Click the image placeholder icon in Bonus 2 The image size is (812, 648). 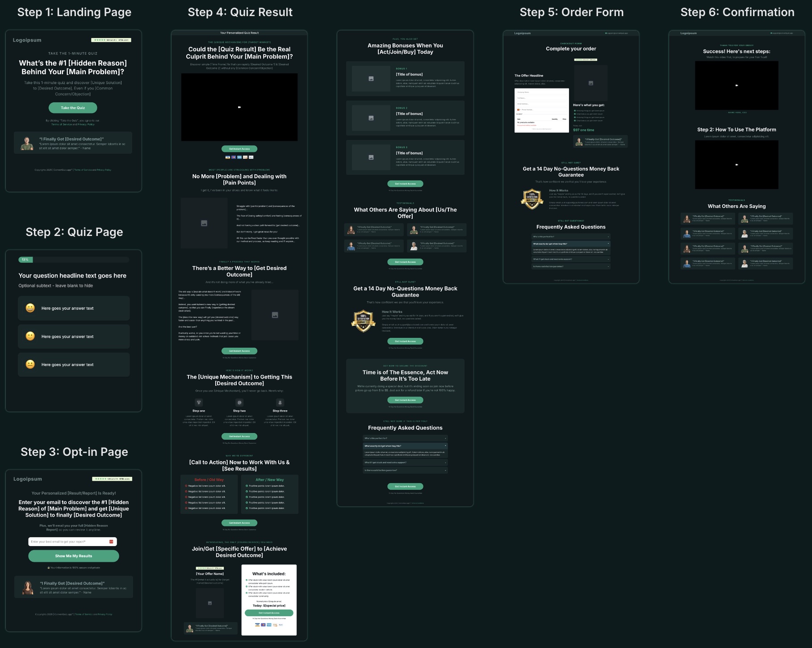pyautogui.click(x=371, y=118)
